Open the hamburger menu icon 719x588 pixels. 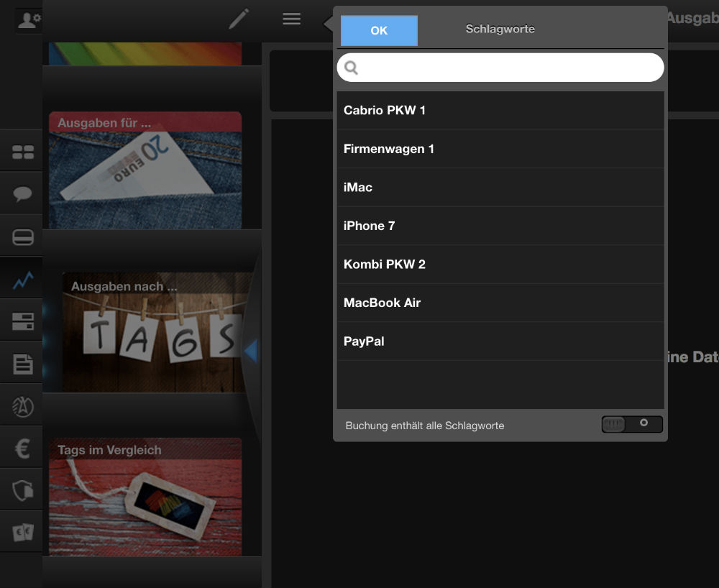click(x=292, y=19)
